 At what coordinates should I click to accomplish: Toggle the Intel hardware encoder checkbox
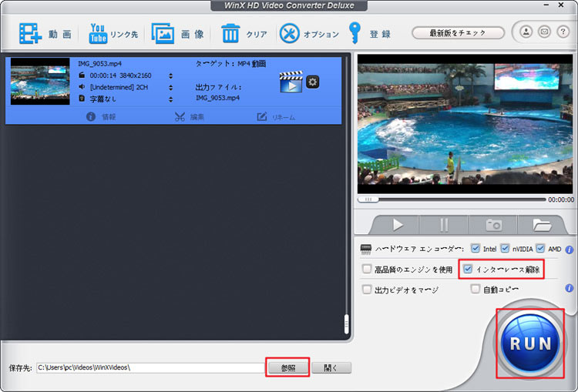(476, 248)
